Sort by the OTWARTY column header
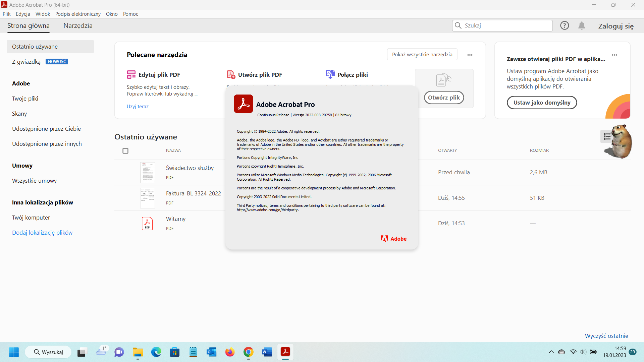Screen dimensions: 644x362 point(447,150)
